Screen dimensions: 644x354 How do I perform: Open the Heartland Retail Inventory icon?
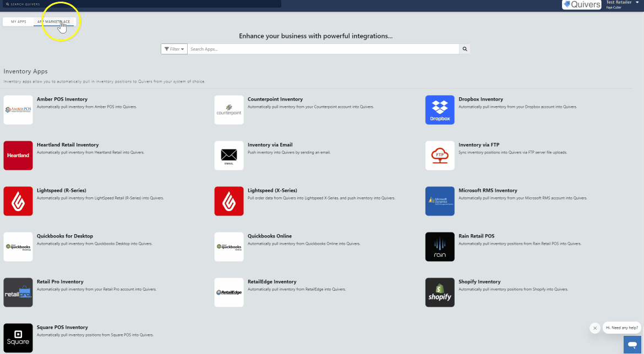pos(18,156)
